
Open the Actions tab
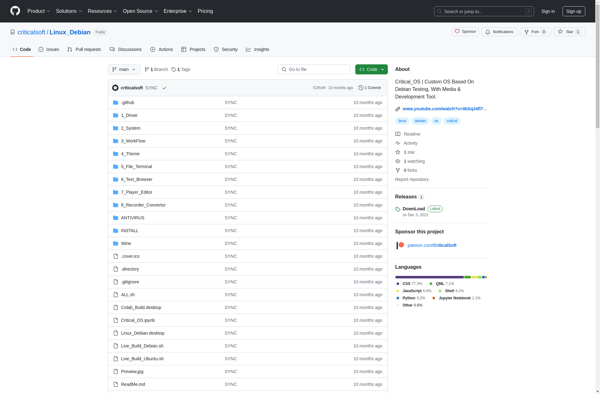pos(161,49)
